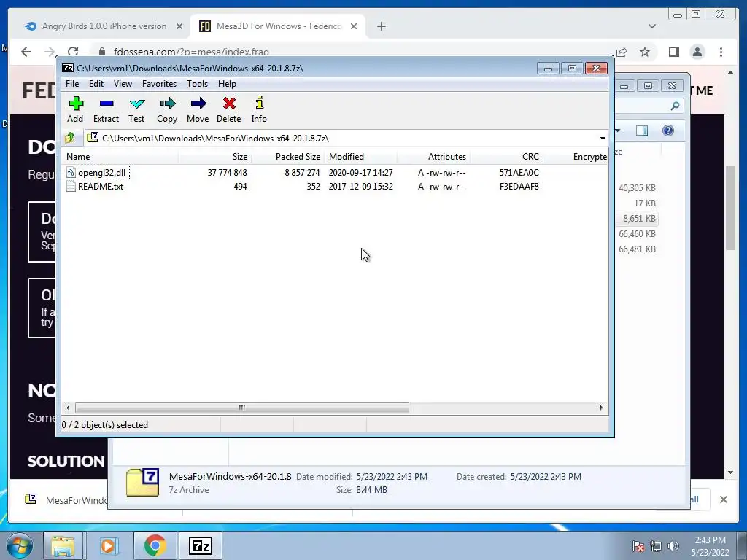Click the horizontal scrollbar left arrow

(68, 408)
